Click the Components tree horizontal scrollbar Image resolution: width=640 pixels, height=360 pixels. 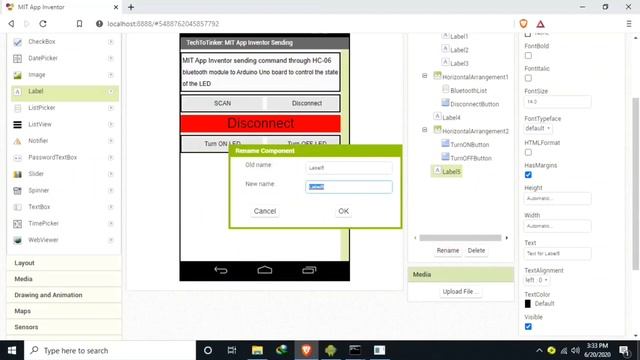tap(460, 238)
